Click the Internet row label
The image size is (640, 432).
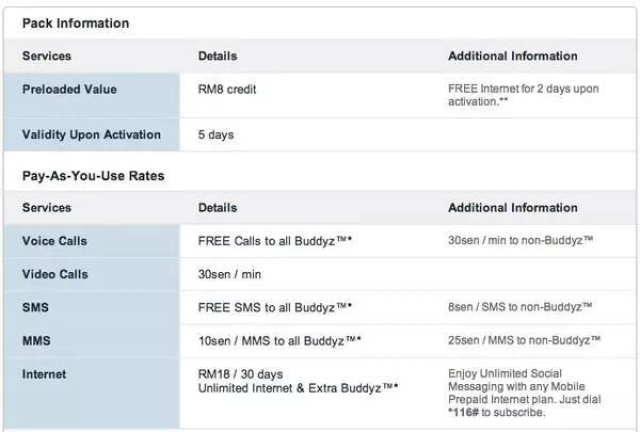[45, 374]
